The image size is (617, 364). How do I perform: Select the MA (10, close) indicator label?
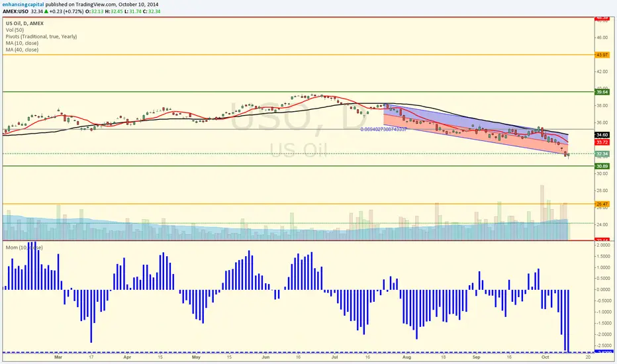click(x=22, y=43)
